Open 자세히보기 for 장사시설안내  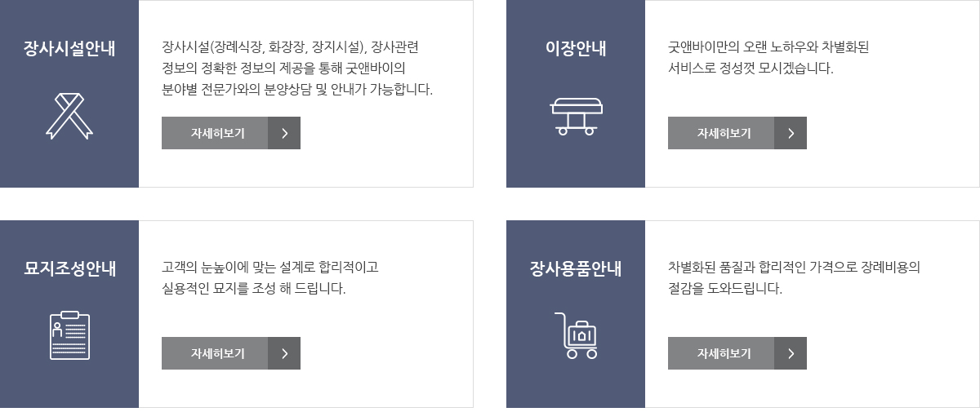click(x=231, y=133)
